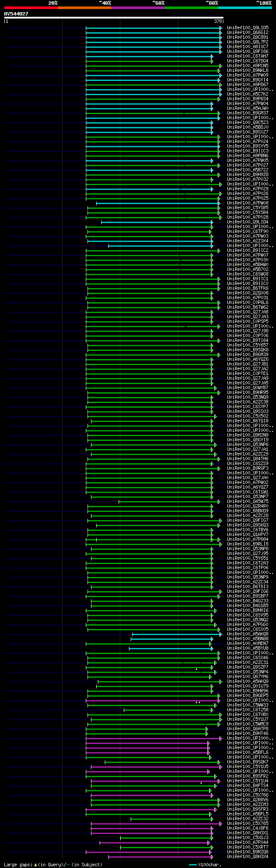This screenshot has height=868, width=276.
Task: Select label UniRef100_B9TI64
Action: (x=248, y=341)
